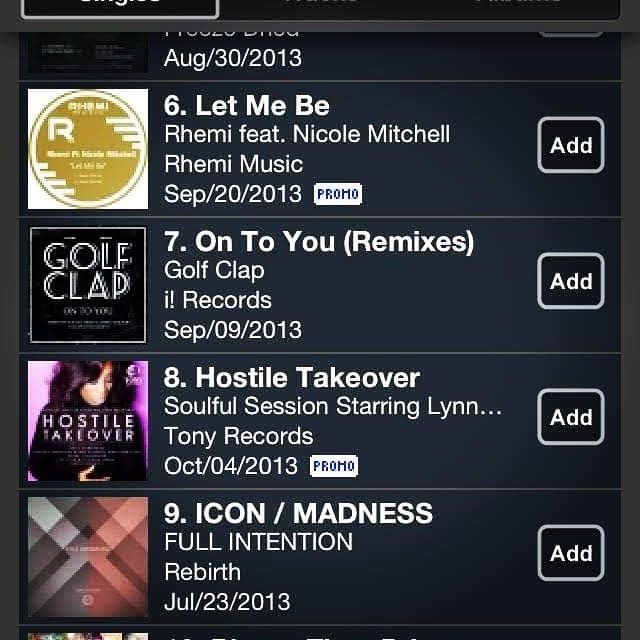Tap the PROMO badge on Let Me Be
The height and width of the screenshot is (640, 640).
tap(338, 194)
